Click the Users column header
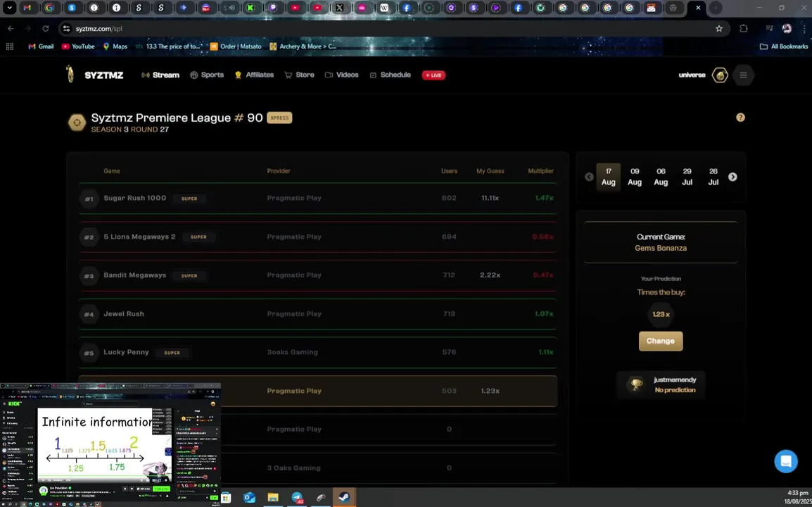The width and height of the screenshot is (812, 507). (449, 171)
